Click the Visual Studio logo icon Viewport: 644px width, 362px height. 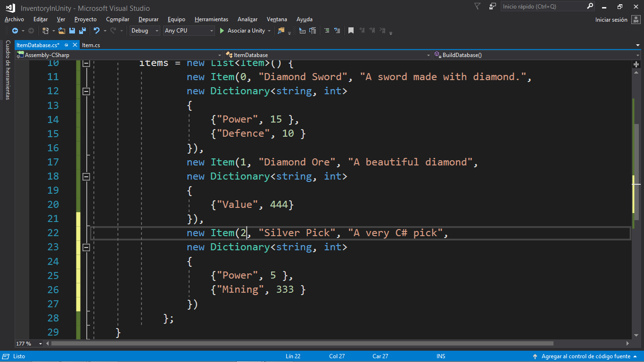[10, 8]
